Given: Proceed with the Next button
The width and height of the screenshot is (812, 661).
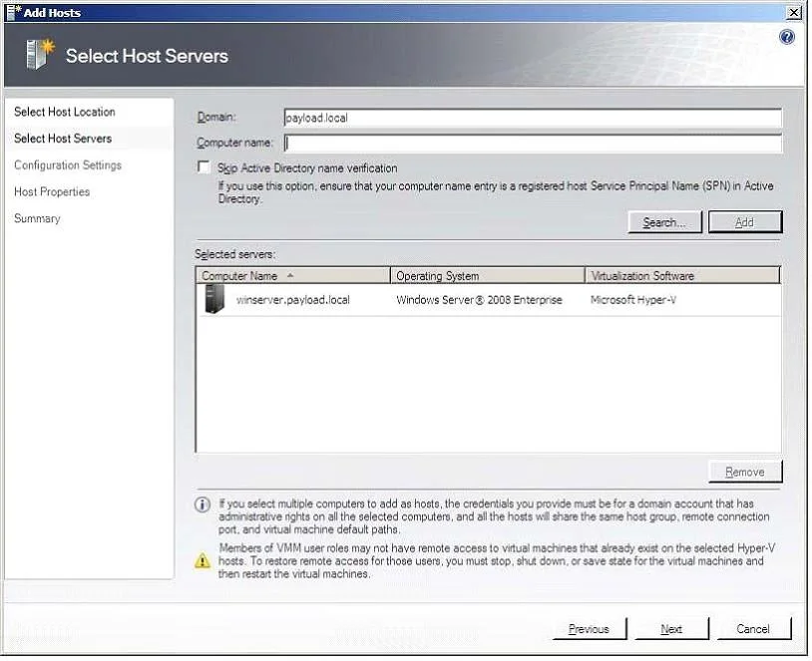Looking at the screenshot, I should click(x=671, y=629).
